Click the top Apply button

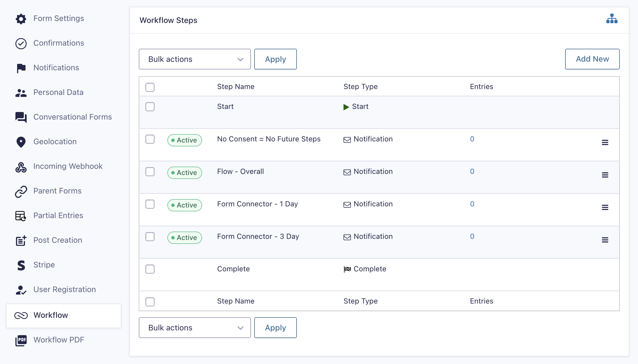point(275,59)
